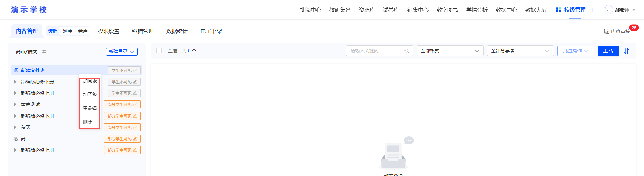Select 重命名 in the context menu
The image size is (644, 176).
tap(90, 108)
